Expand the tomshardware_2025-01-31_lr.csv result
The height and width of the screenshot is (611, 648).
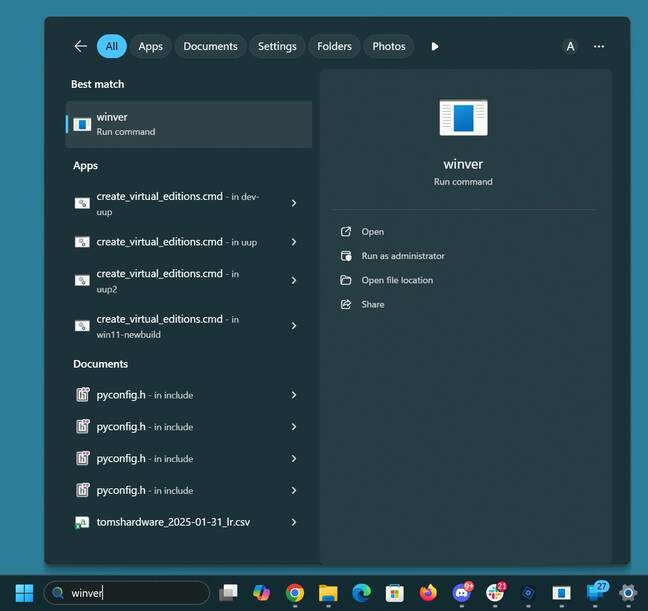pyautogui.click(x=293, y=522)
